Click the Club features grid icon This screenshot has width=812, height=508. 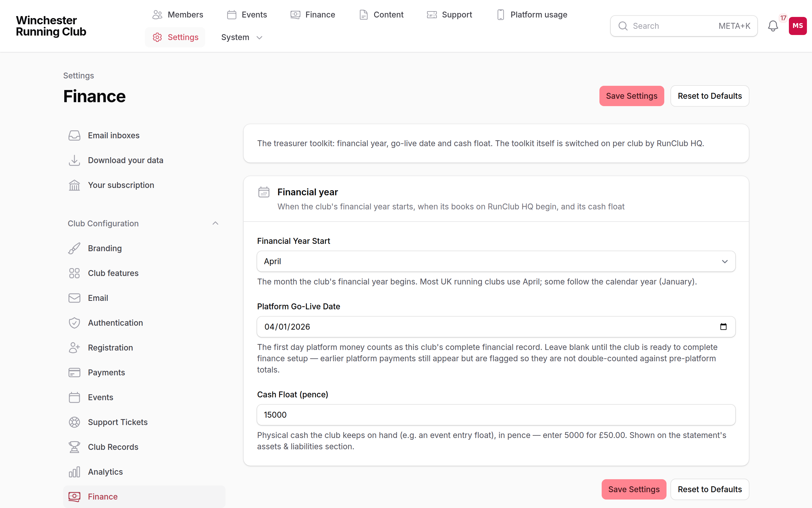click(x=74, y=273)
